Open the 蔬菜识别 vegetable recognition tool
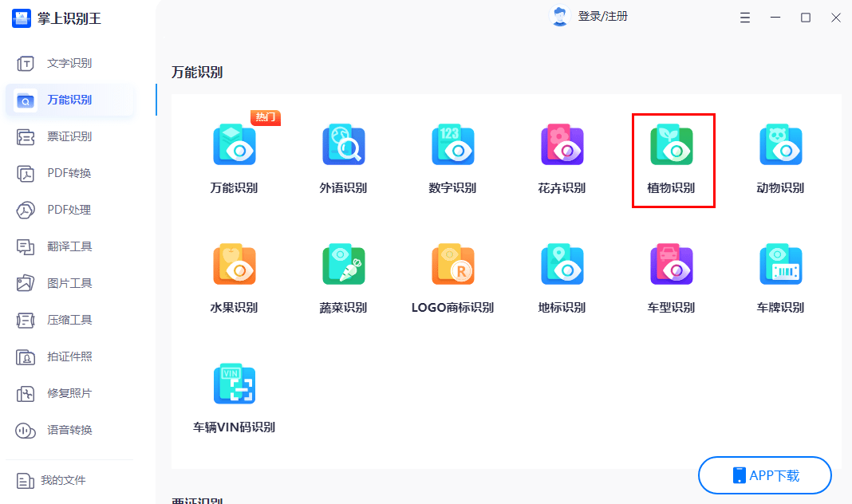 tap(343, 266)
